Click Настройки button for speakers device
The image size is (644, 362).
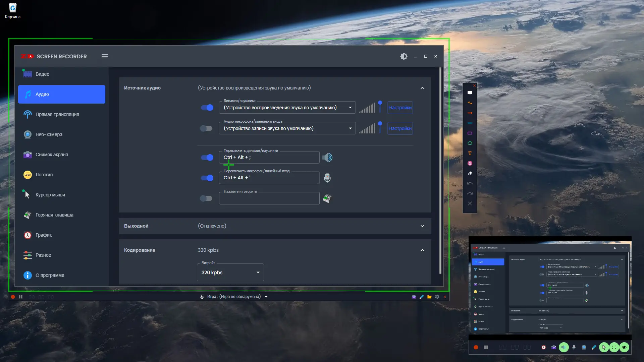(400, 108)
